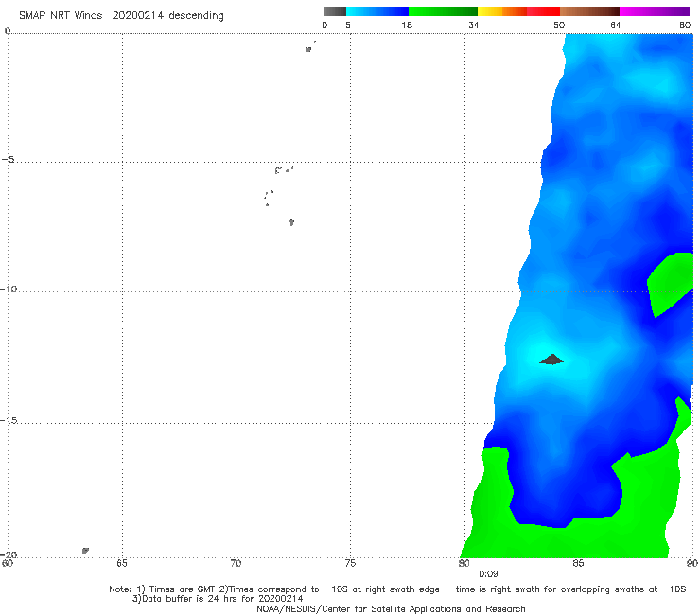Click the '-20' latitude axis label
The image size is (700, 615).
(x=9, y=554)
